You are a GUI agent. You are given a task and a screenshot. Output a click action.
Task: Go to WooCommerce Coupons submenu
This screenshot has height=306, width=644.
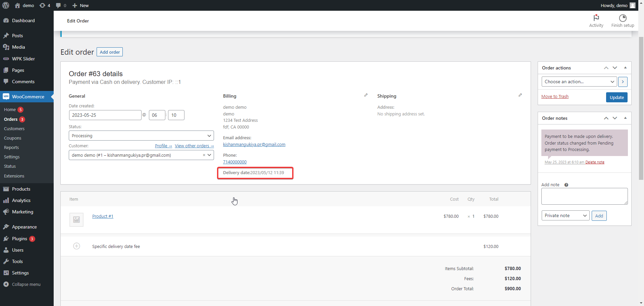pos(12,138)
